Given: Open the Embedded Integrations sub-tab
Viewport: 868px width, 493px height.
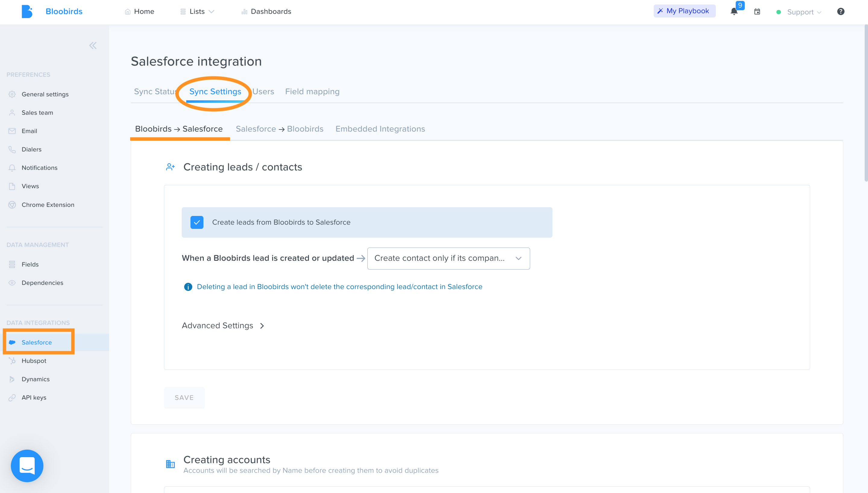Looking at the screenshot, I should pos(380,129).
